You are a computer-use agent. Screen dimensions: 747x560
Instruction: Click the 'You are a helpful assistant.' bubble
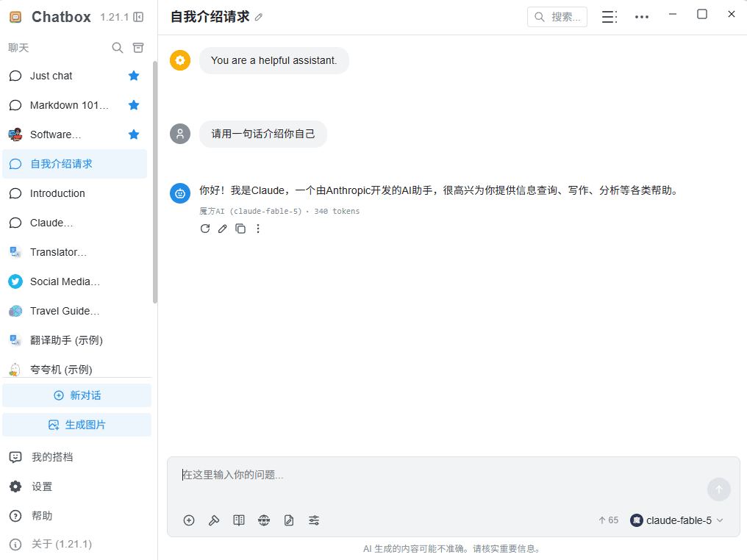point(274,60)
